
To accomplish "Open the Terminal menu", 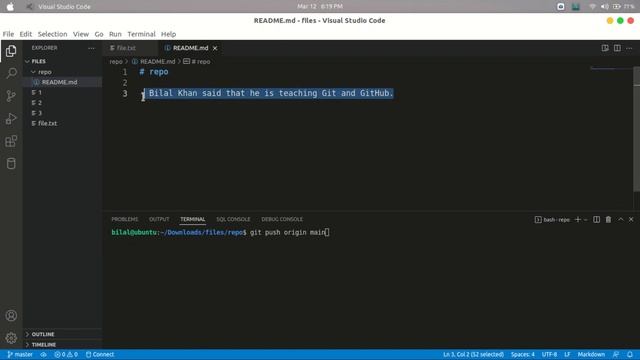I will 141,34.
